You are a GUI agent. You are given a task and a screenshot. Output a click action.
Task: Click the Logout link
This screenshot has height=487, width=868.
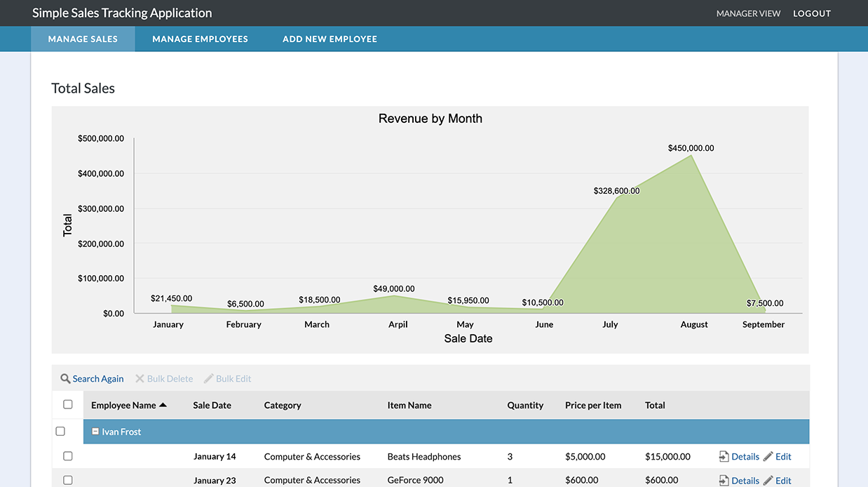[812, 13]
